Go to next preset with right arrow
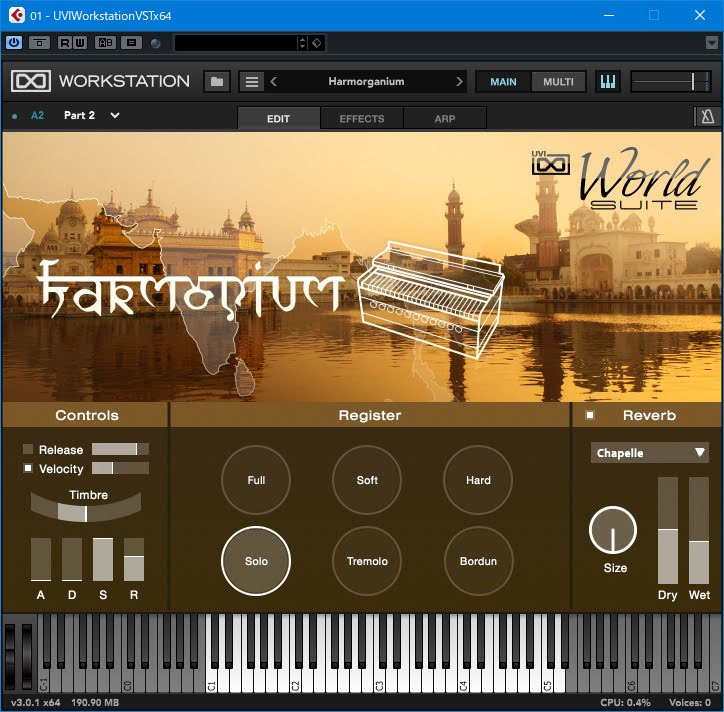The height and width of the screenshot is (712, 724). 459,82
